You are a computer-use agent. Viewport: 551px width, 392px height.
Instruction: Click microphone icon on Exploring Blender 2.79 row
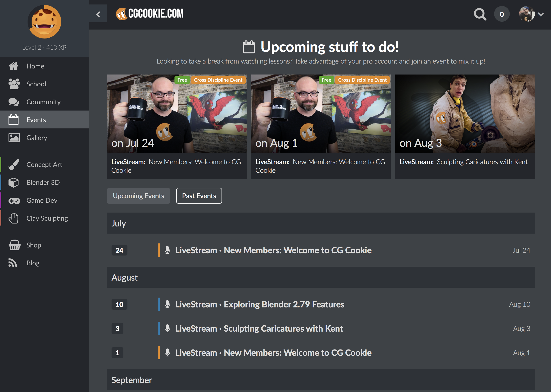click(167, 304)
